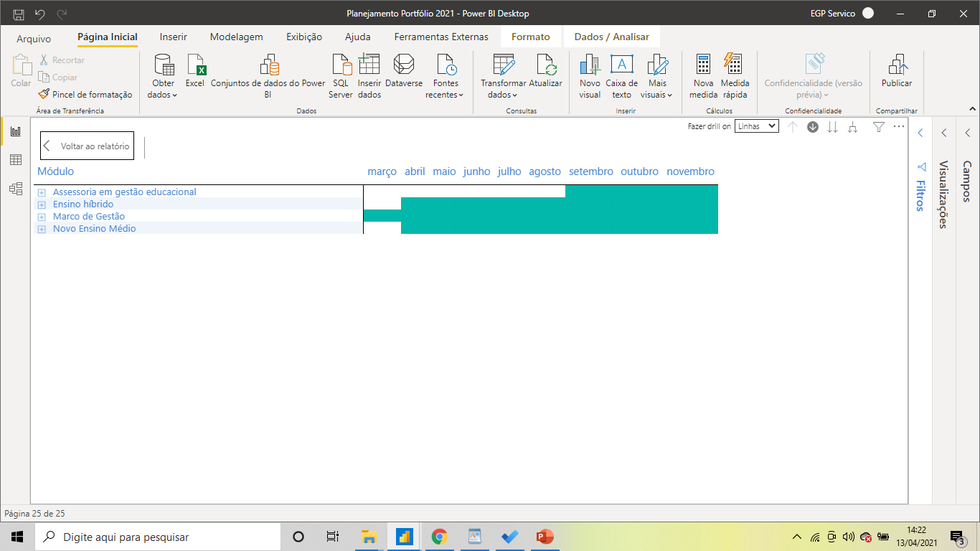This screenshot has width=980, height=551.
Task: Click the Pincel de formatação button
Action: click(x=86, y=94)
